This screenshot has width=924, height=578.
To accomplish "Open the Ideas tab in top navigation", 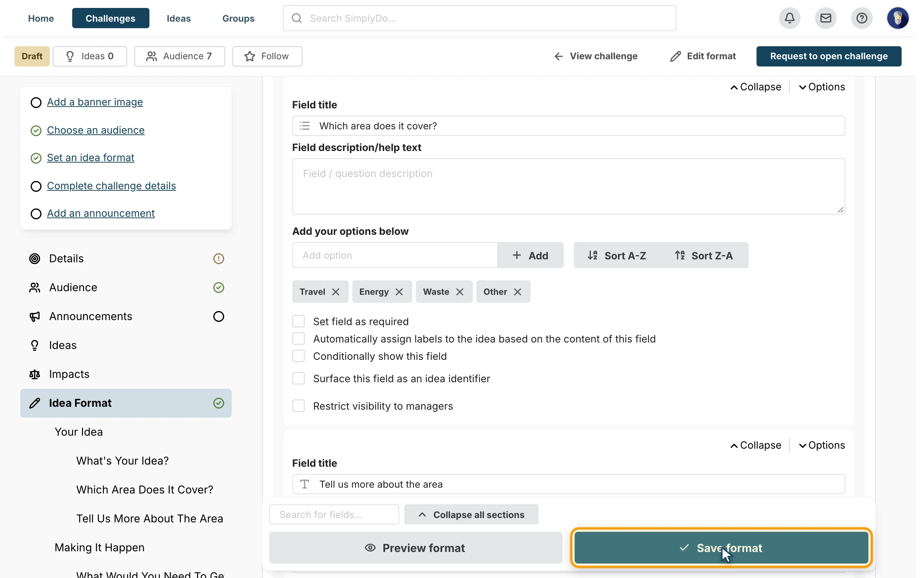I will (179, 18).
